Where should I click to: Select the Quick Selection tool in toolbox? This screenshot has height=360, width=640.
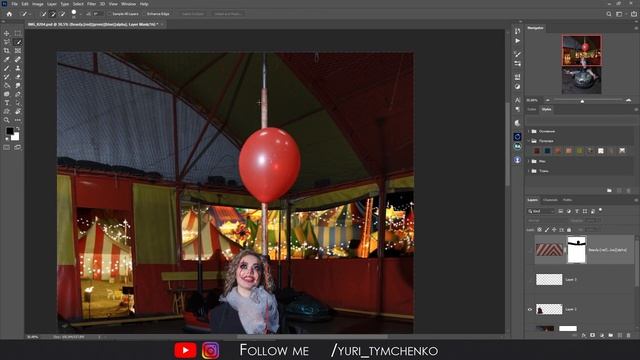(x=18, y=42)
